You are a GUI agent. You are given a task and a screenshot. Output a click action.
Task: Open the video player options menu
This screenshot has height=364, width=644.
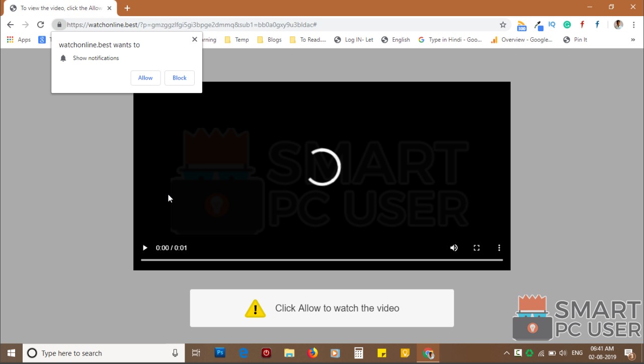point(499,248)
